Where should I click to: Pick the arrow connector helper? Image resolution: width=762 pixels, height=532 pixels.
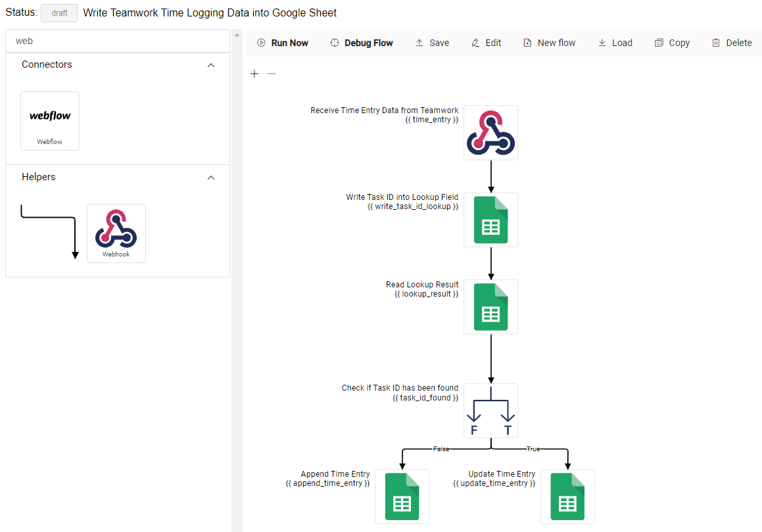[49, 232]
